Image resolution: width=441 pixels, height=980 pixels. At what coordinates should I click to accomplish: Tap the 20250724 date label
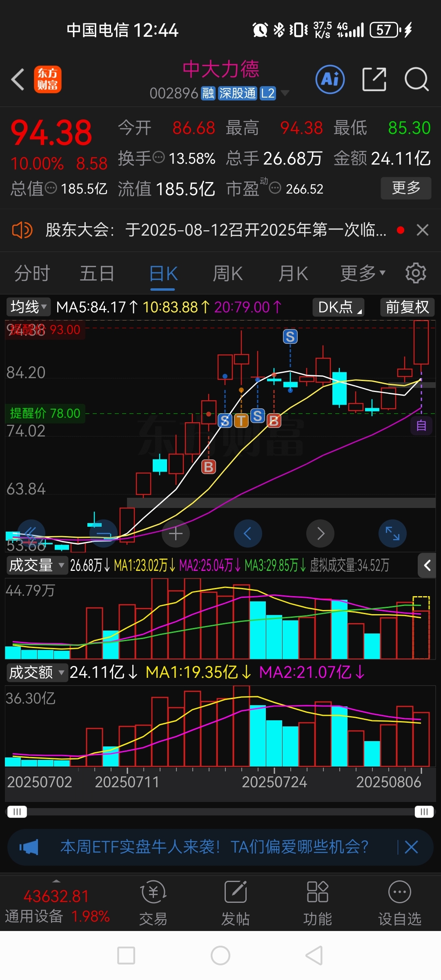coord(274,782)
